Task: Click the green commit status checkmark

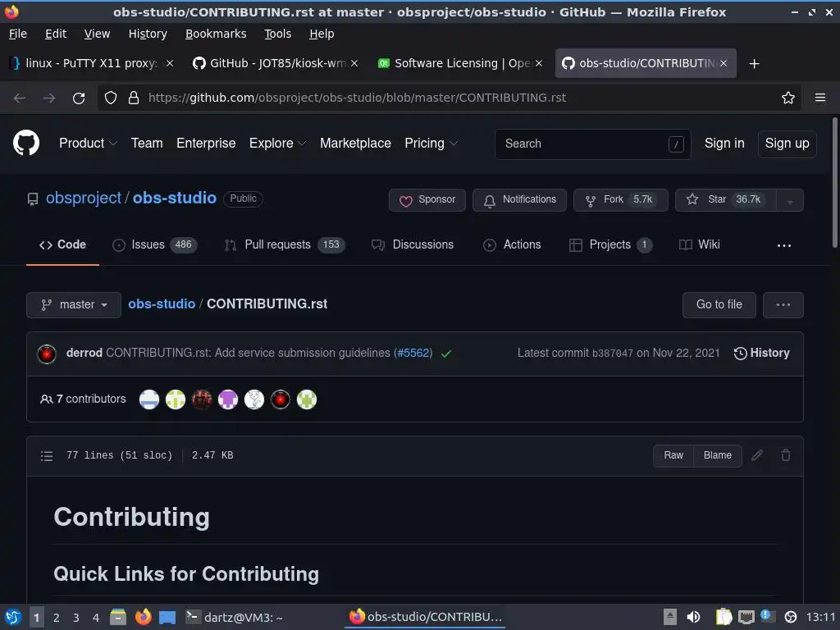Action: tap(446, 354)
